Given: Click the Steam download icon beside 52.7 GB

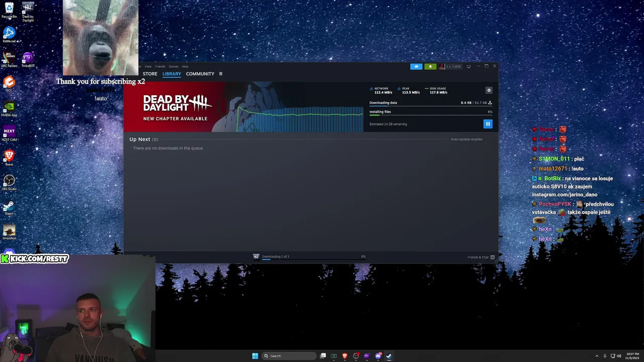Looking at the screenshot, I should point(490,103).
